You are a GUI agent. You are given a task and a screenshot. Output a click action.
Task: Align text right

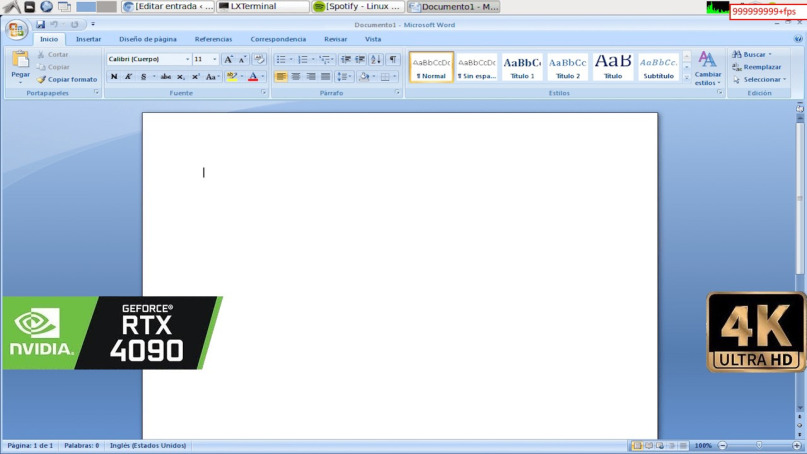(311, 77)
